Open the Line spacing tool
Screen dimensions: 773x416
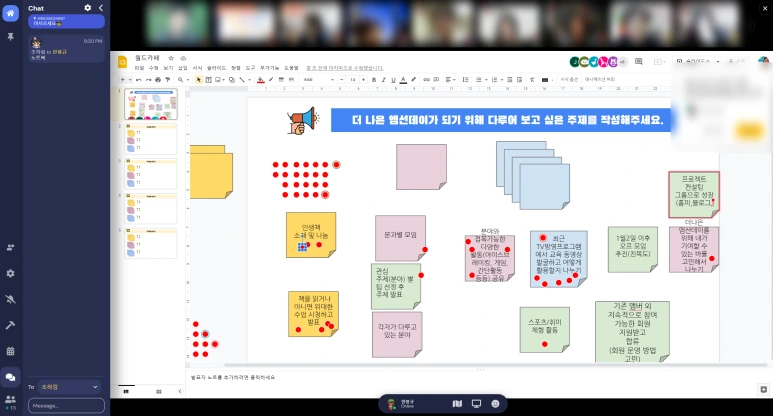click(465, 79)
